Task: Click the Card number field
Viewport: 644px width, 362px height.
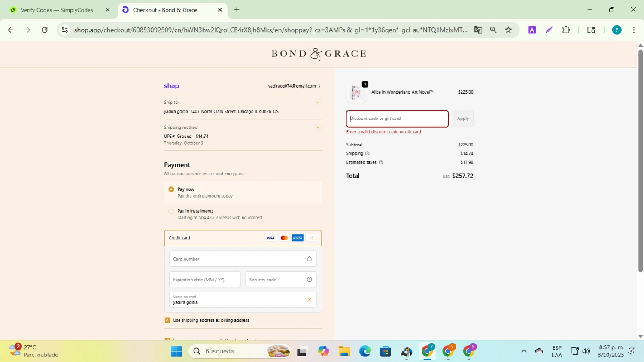Action: tap(243, 259)
